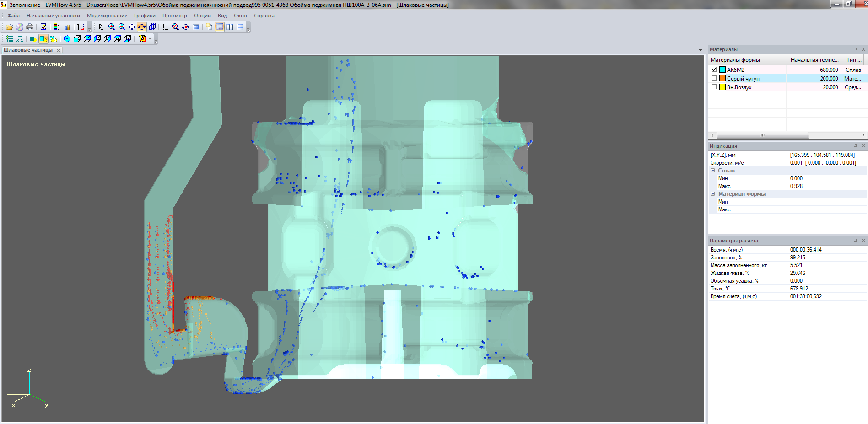Viewport: 868px width, 424px height.
Task: Select the dashed rectangle selection tool
Action: [x=166, y=27]
